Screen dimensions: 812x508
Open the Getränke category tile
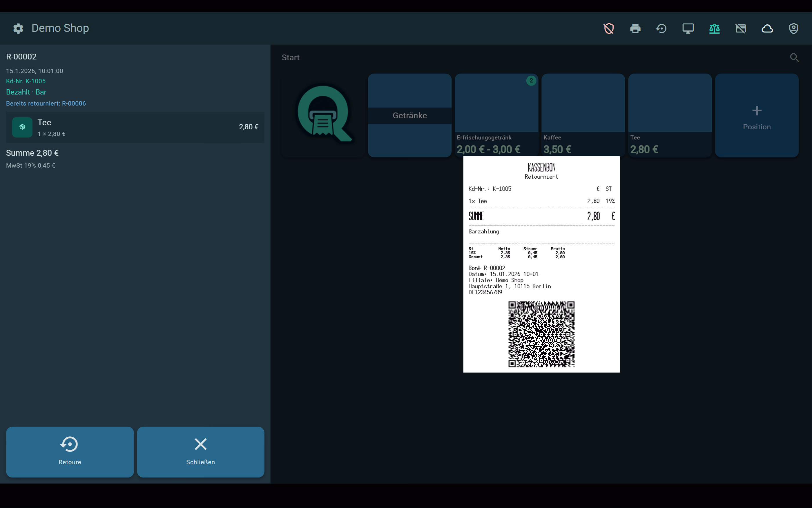(409, 115)
